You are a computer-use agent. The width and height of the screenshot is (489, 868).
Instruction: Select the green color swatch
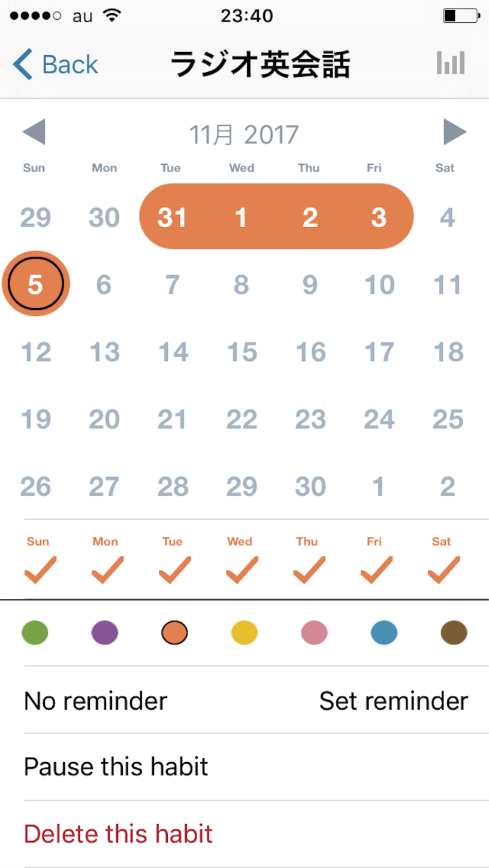35,632
